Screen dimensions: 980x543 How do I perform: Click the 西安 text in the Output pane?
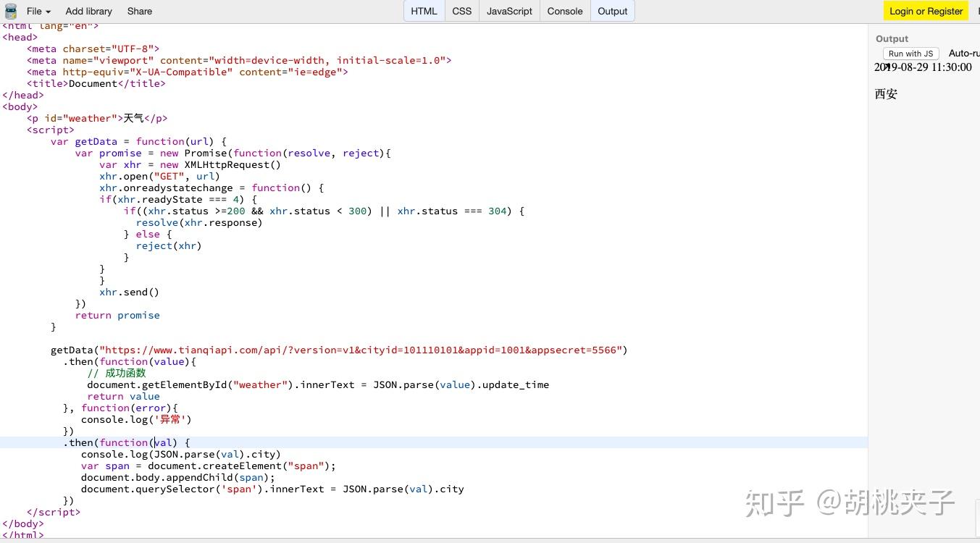point(885,93)
